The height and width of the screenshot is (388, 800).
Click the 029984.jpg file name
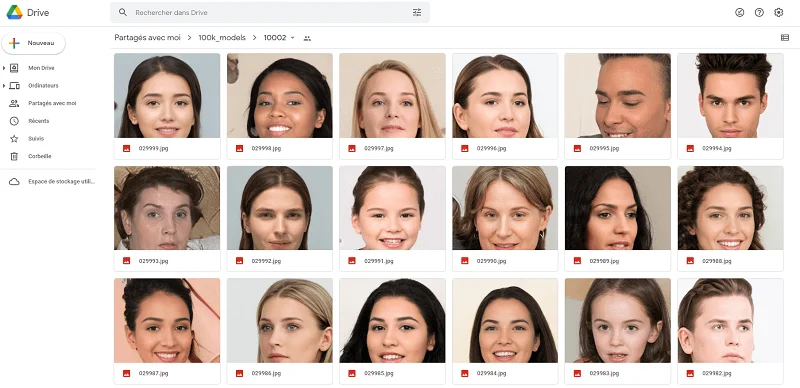pos(491,373)
